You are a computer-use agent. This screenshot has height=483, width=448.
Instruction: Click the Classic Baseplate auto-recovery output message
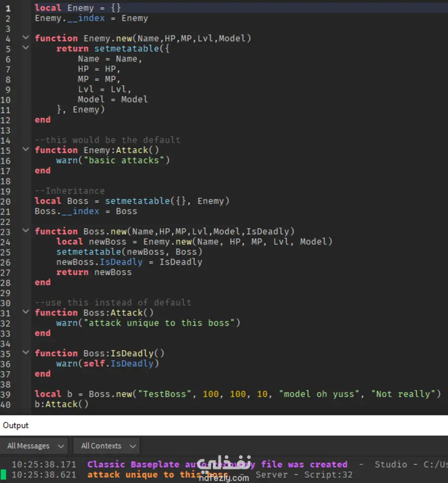click(x=217, y=465)
